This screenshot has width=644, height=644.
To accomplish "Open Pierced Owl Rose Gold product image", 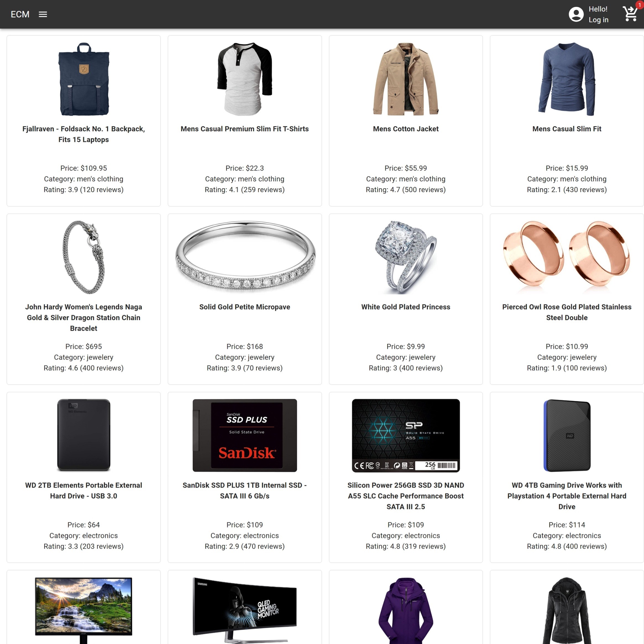I will [x=567, y=254].
